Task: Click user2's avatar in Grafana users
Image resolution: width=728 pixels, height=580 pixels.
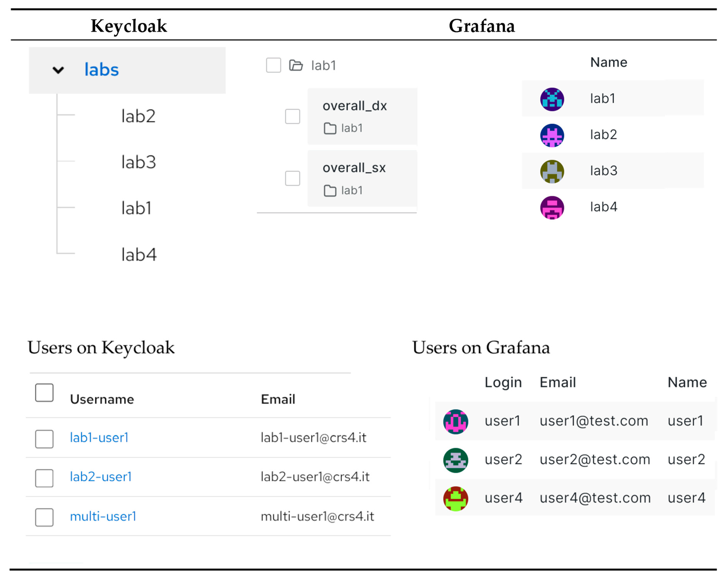Action: click(455, 460)
